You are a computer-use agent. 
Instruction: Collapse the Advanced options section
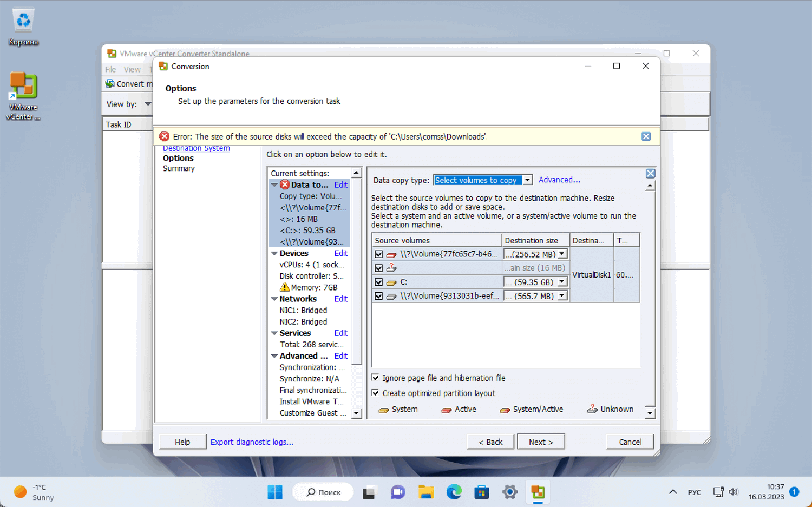click(x=274, y=356)
